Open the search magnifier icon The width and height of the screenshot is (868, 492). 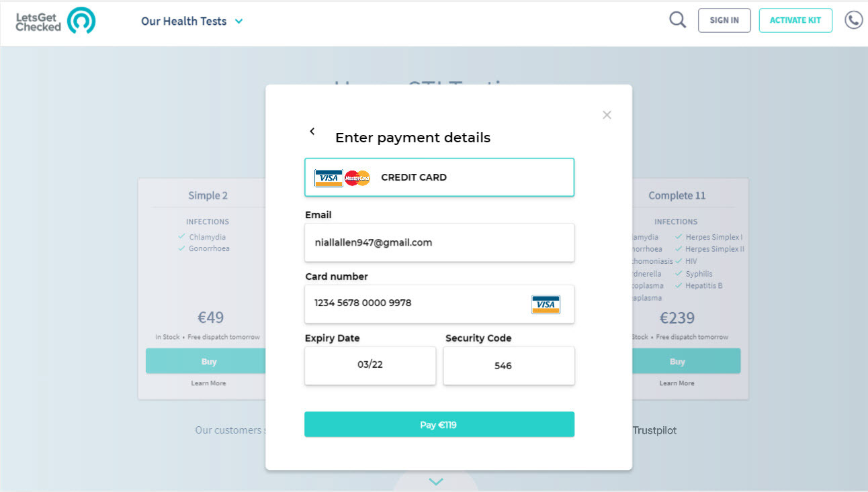pyautogui.click(x=678, y=20)
